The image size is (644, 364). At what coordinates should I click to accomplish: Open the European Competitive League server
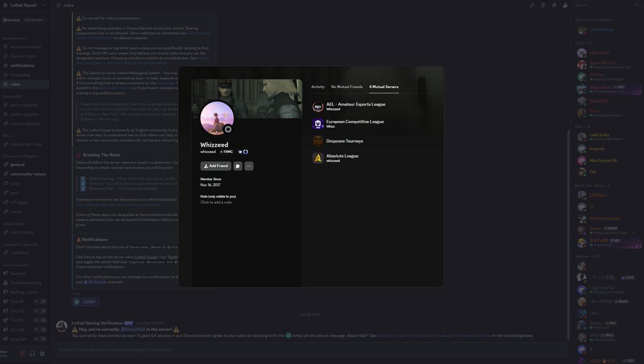tap(372, 124)
